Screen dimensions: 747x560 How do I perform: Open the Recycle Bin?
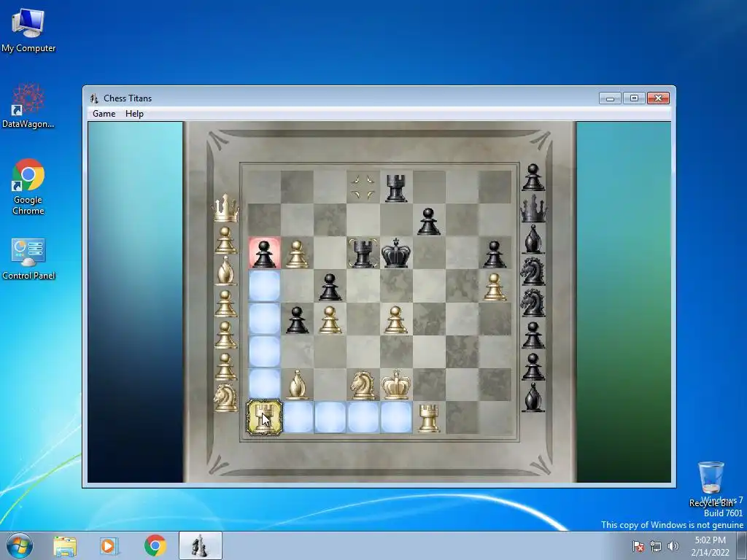point(711,483)
